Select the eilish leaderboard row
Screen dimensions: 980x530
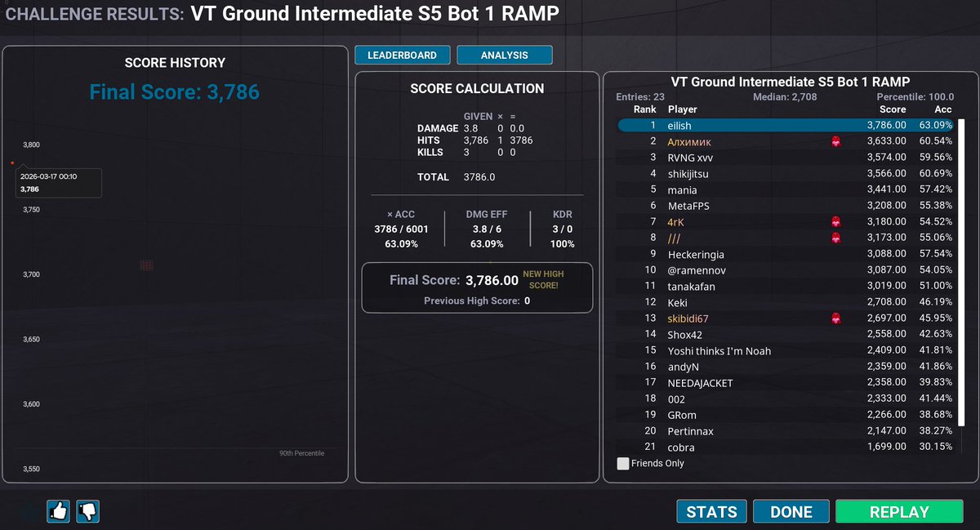pyautogui.click(x=785, y=125)
